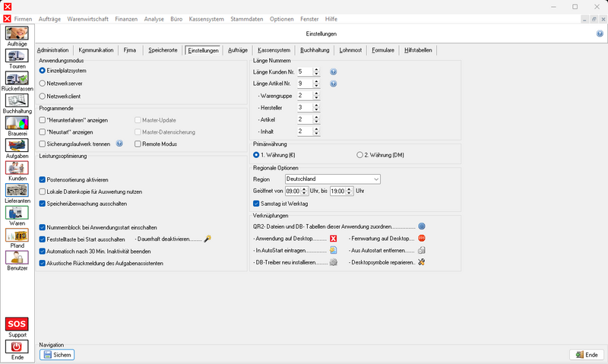Click the Anwendung auf Desktop icon
608x364 pixels.
[x=333, y=239]
